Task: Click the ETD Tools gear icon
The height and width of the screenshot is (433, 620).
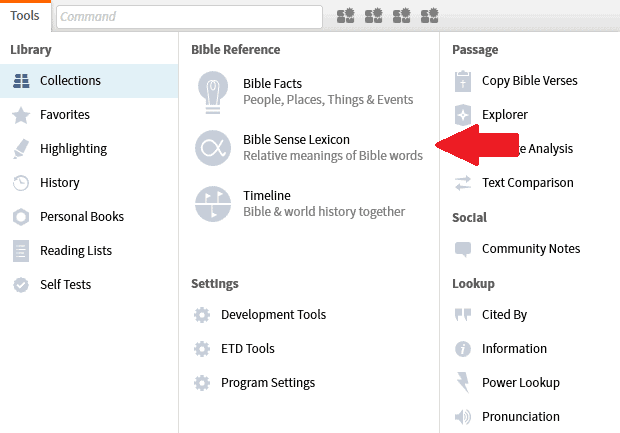Action: pyautogui.click(x=202, y=349)
